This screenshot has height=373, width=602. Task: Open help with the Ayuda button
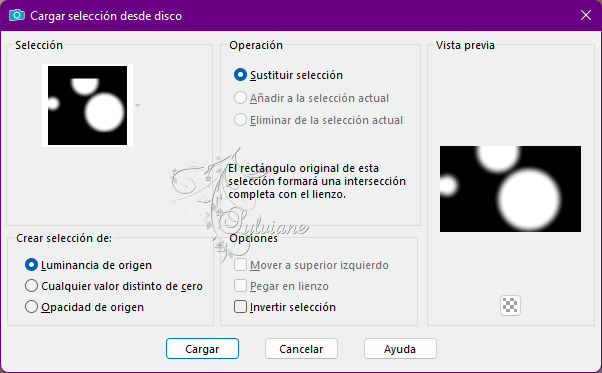(x=400, y=349)
